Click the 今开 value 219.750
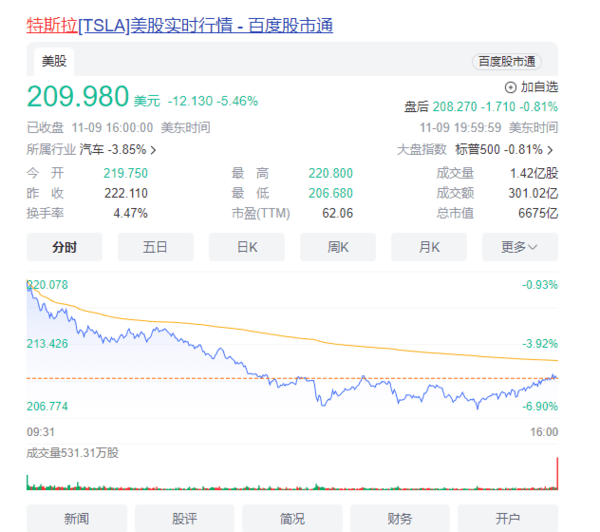Image resolution: width=600 pixels, height=532 pixels. pos(126,173)
